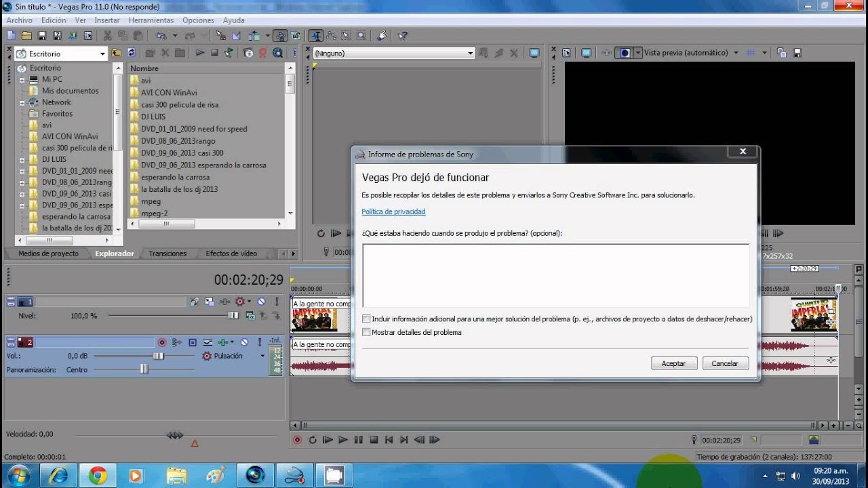Toggle Solo on audio track 2
The width and height of the screenshot is (868, 488).
coord(259,342)
